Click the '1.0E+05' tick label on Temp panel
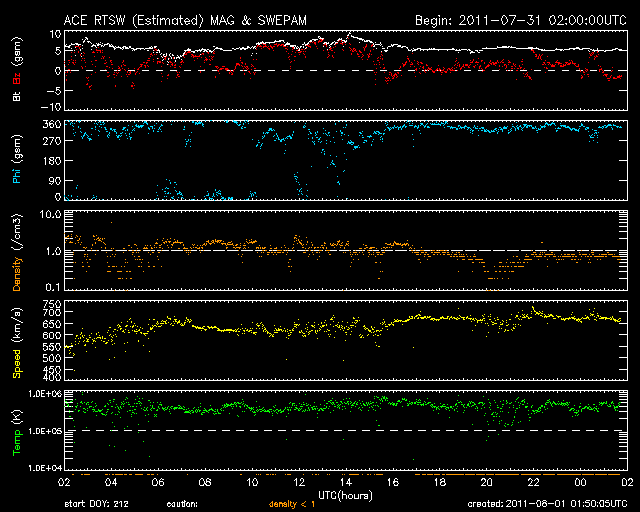Image resolution: width=640 pixels, height=512 pixels. [x=45, y=431]
